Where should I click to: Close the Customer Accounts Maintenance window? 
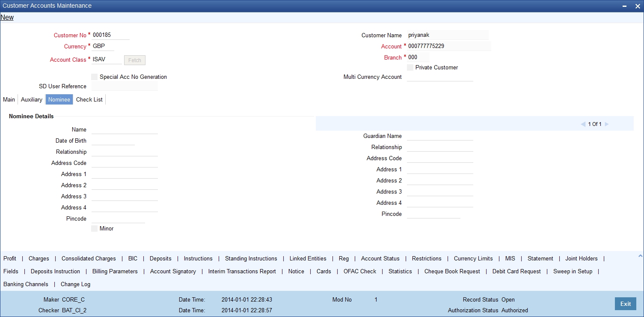(637, 6)
